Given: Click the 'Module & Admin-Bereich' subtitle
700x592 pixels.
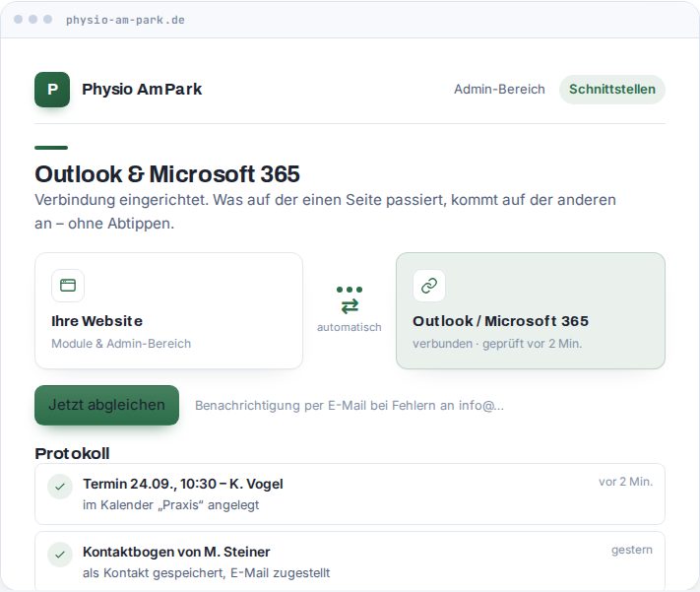Looking at the screenshot, I should click(x=121, y=344).
